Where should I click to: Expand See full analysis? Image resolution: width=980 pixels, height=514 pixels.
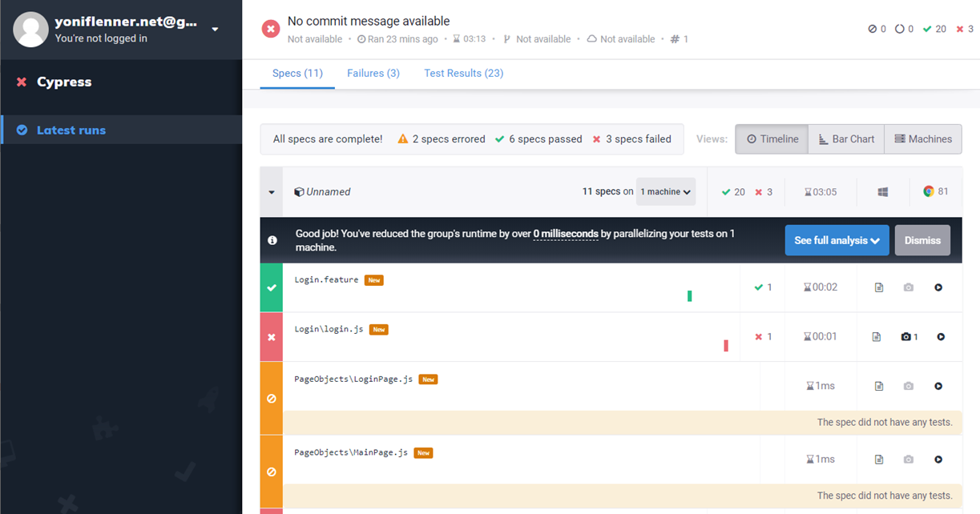[x=837, y=240]
